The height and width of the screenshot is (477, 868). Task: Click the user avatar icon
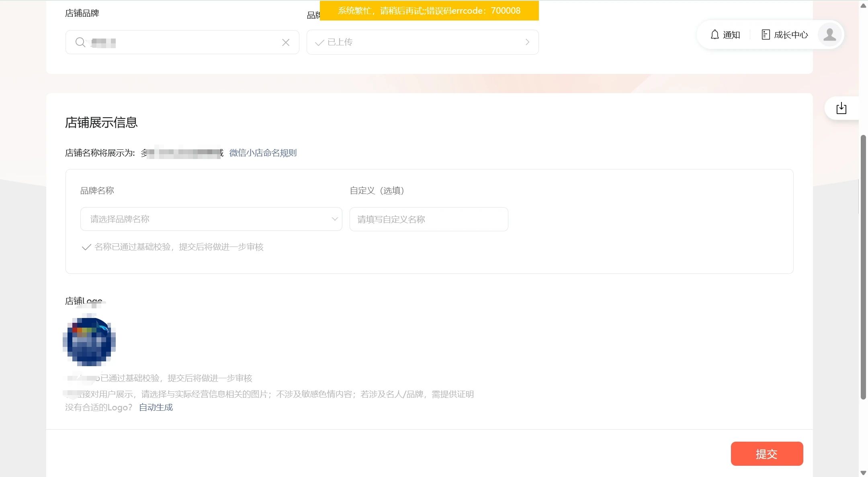tap(829, 35)
